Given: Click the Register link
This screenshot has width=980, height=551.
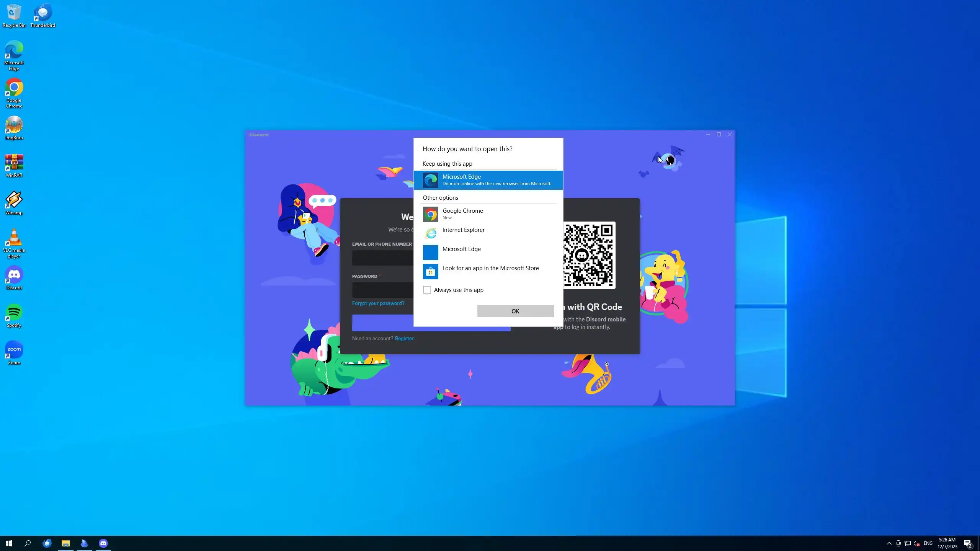Looking at the screenshot, I should pyautogui.click(x=404, y=338).
